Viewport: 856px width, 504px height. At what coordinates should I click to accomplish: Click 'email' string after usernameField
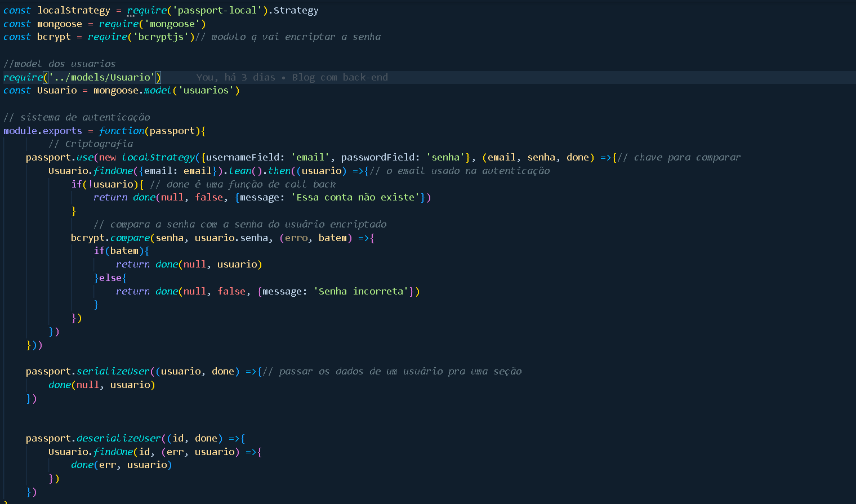point(310,157)
